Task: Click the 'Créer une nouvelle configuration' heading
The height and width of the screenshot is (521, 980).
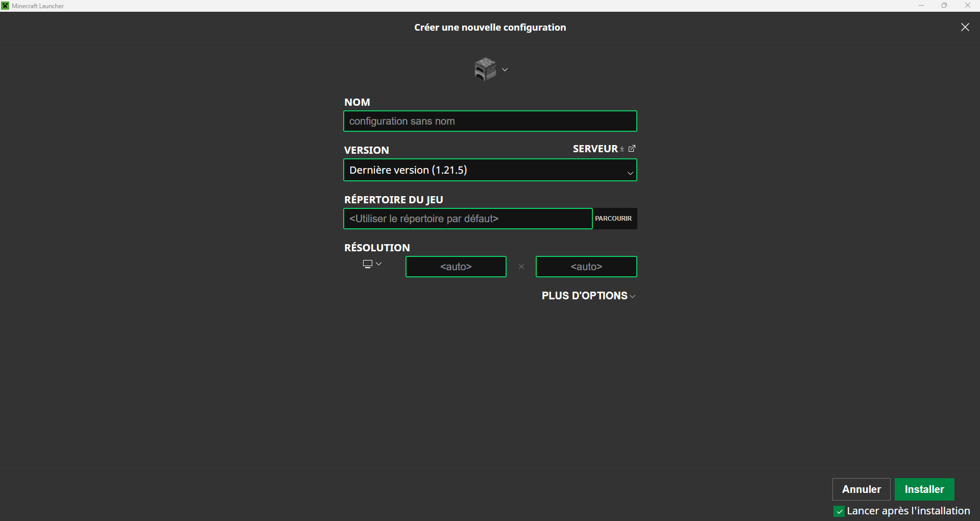Action: point(490,28)
